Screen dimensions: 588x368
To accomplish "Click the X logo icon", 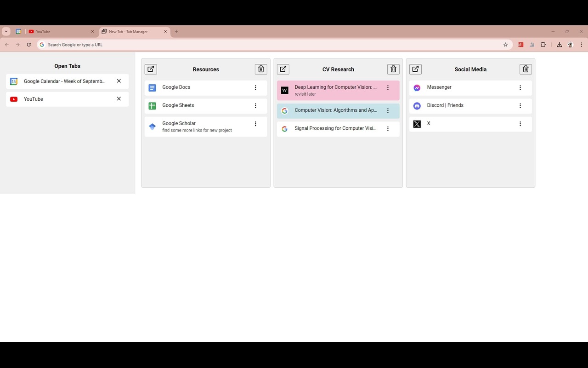I will pyautogui.click(x=417, y=124).
